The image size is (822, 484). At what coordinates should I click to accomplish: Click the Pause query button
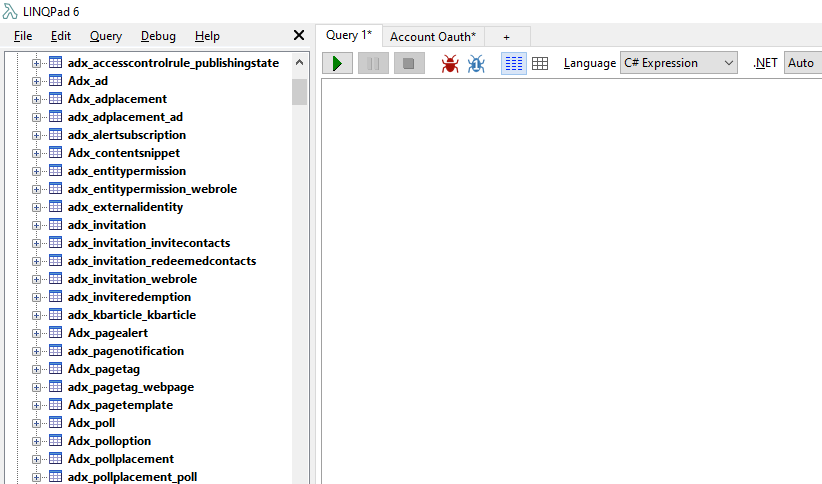(373, 63)
